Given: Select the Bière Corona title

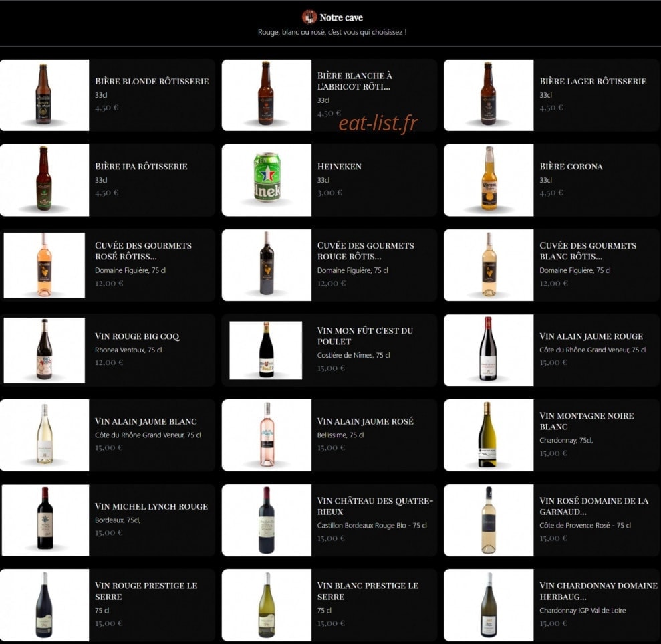Looking at the screenshot, I should tap(571, 166).
